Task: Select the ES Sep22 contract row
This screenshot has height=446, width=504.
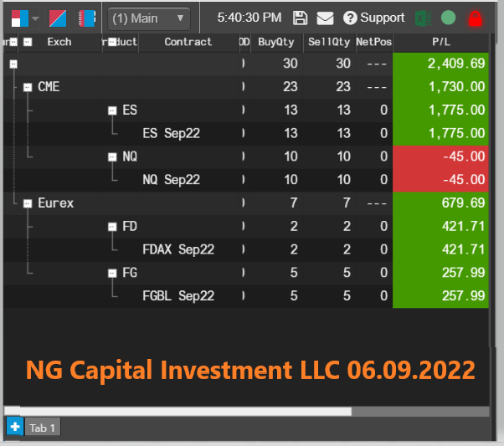Action: (x=246, y=133)
